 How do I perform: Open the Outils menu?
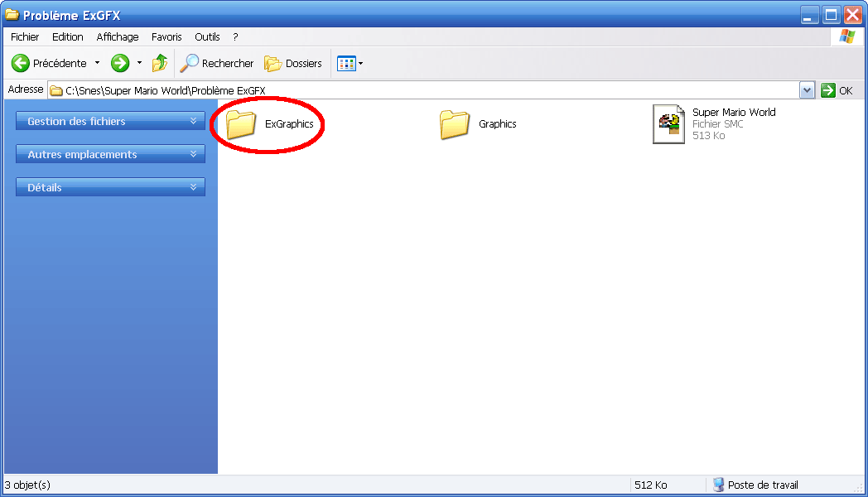[207, 37]
